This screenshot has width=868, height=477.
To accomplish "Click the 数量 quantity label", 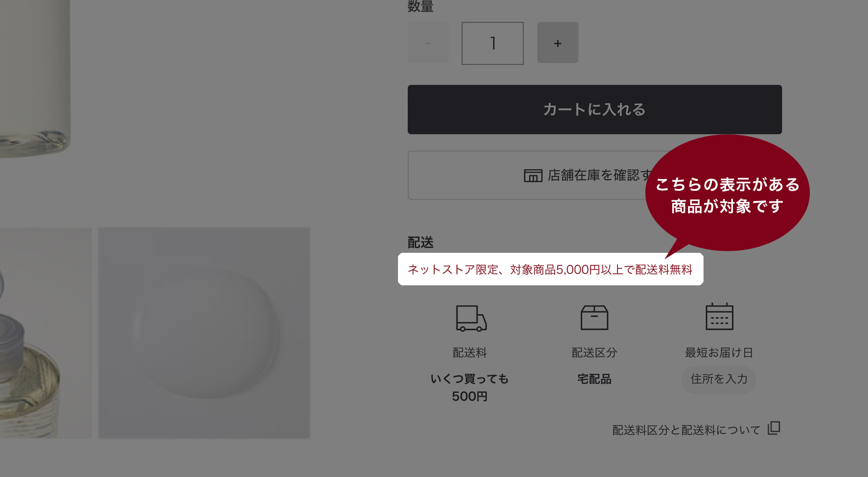I will pyautogui.click(x=420, y=6).
